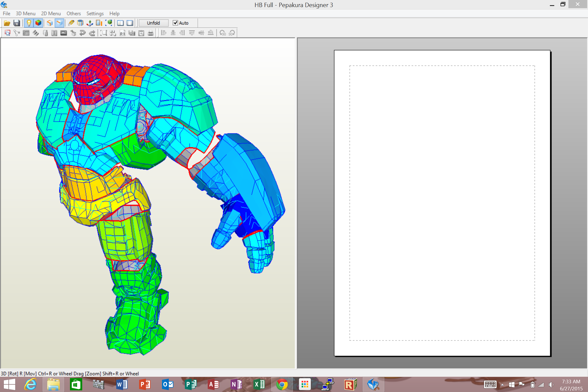
Task: Click the save pattern image icon
Action: coord(132,33)
